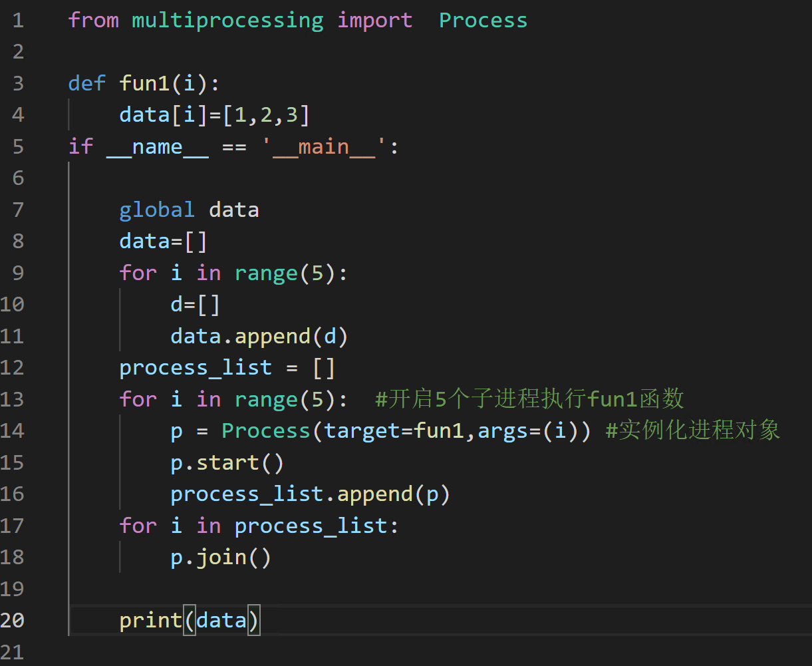Click the data.append(d) statement
Screen dimensions: 812x666
pos(259,336)
